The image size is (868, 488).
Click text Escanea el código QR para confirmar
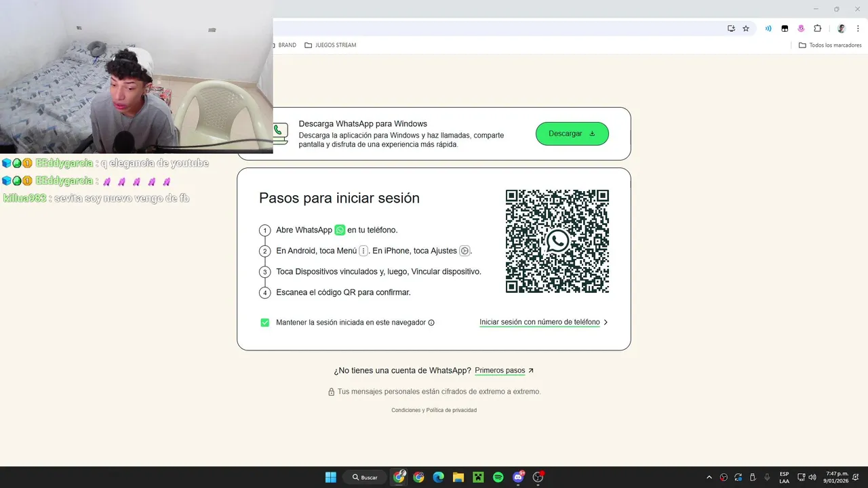coord(343,292)
